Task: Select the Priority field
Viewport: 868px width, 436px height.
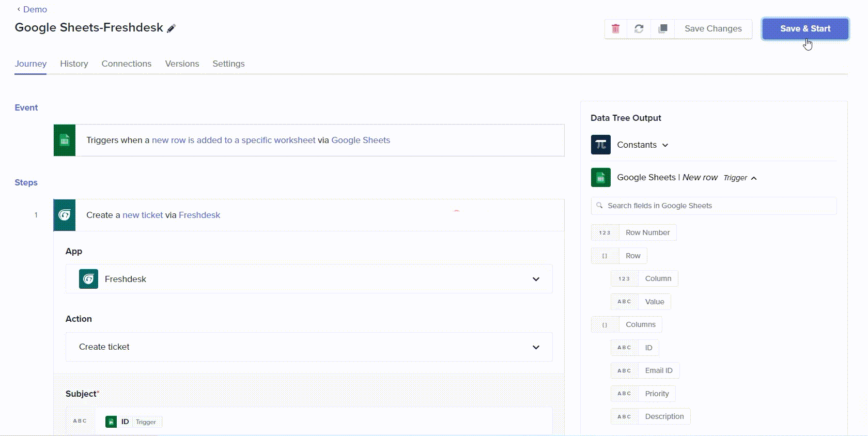Action: (x=657, y=394)
